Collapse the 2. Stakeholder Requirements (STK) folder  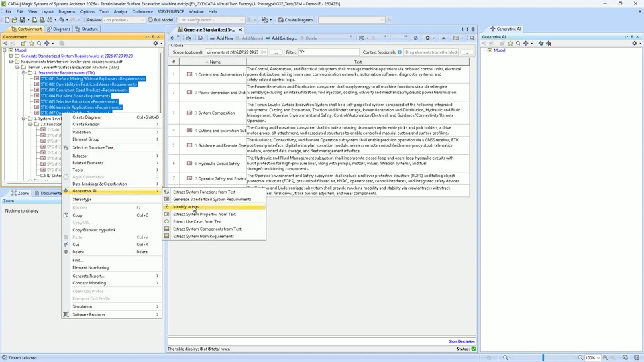click(24, 73)
